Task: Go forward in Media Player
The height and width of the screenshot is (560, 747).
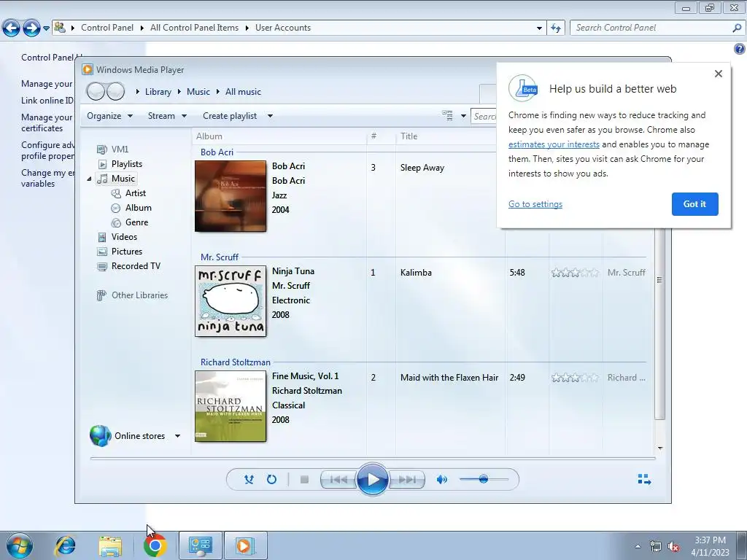Action: click(x=115, y=91)
